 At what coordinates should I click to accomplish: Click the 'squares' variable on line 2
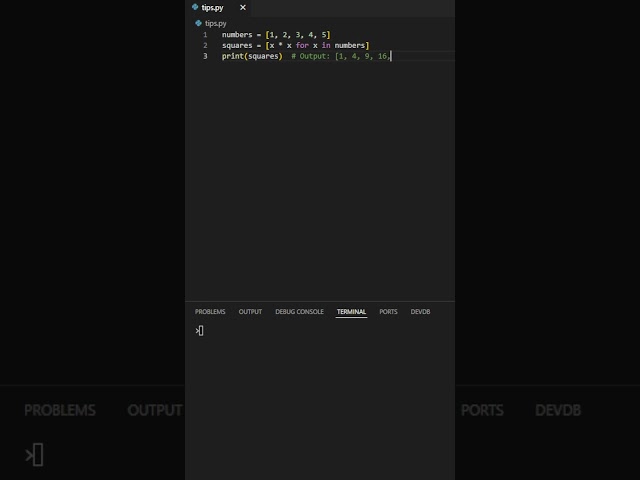click(237, 45)
